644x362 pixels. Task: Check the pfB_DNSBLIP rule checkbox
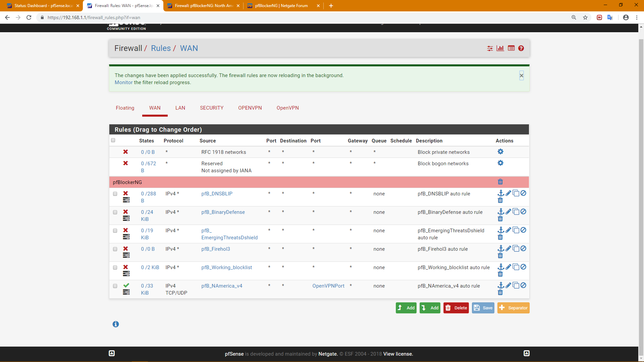pyautogui.click(x=115, y=194)
